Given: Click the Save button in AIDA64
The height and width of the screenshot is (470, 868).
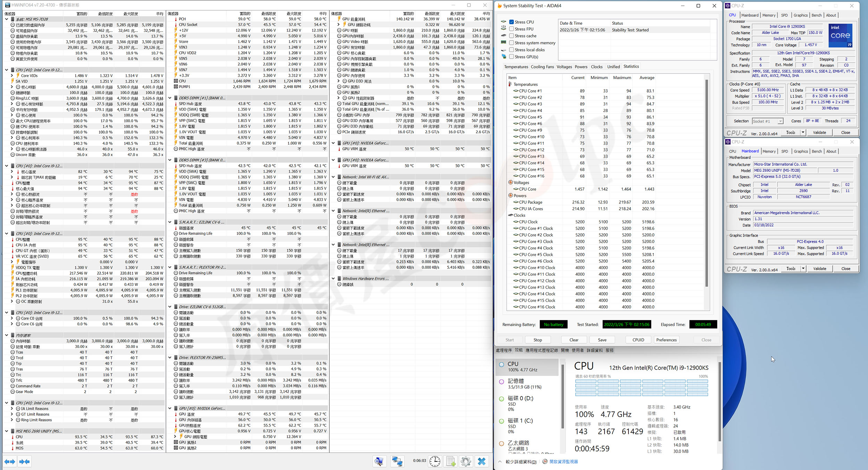Looking at the screenshot, I should point(602,340).
